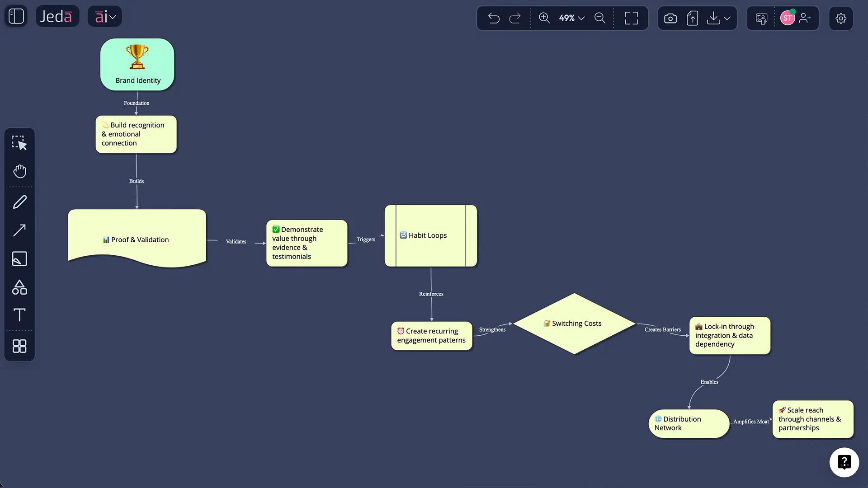Click undo to revert last change
This screenshot has height=488, width=868.
pos(494,18)
